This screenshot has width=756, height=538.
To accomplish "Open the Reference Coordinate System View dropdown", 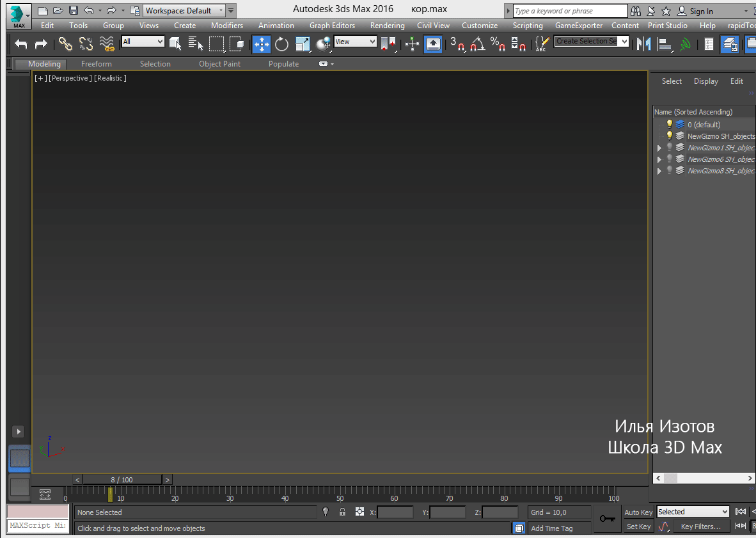I will 355,41.
